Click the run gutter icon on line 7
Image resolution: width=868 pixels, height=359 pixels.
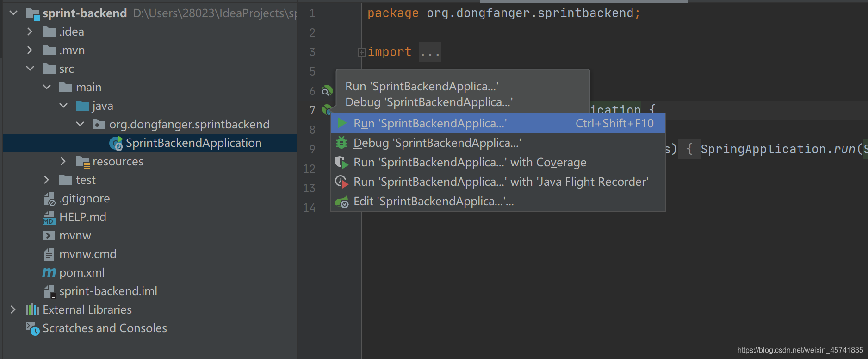pyautogui.click(x=327, y=110)
